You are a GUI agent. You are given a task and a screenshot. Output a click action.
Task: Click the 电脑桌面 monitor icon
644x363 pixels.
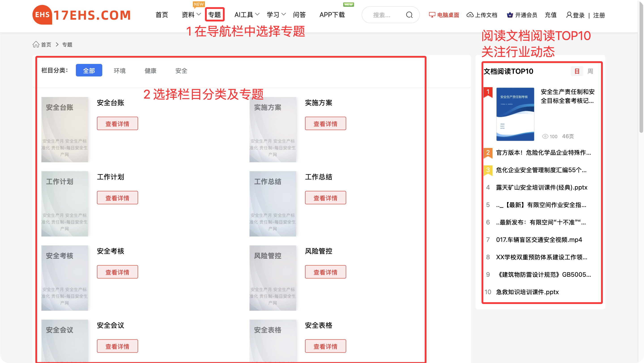click(432, 15)
